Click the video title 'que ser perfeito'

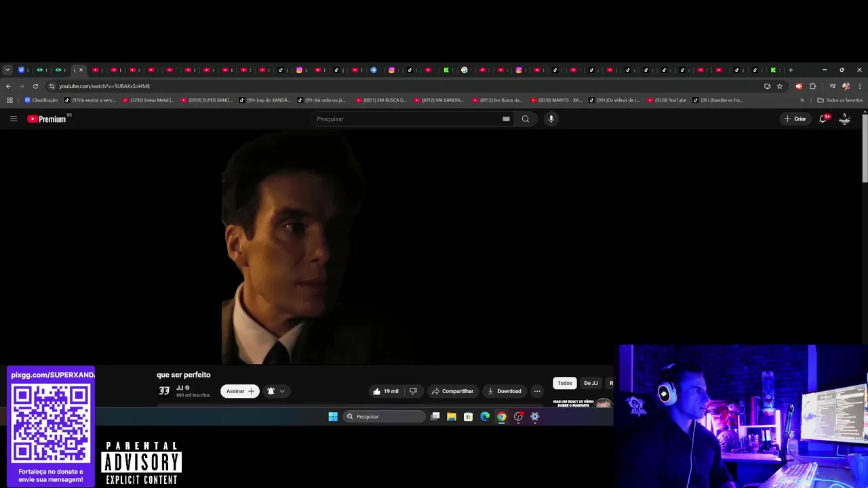(183, 375)
